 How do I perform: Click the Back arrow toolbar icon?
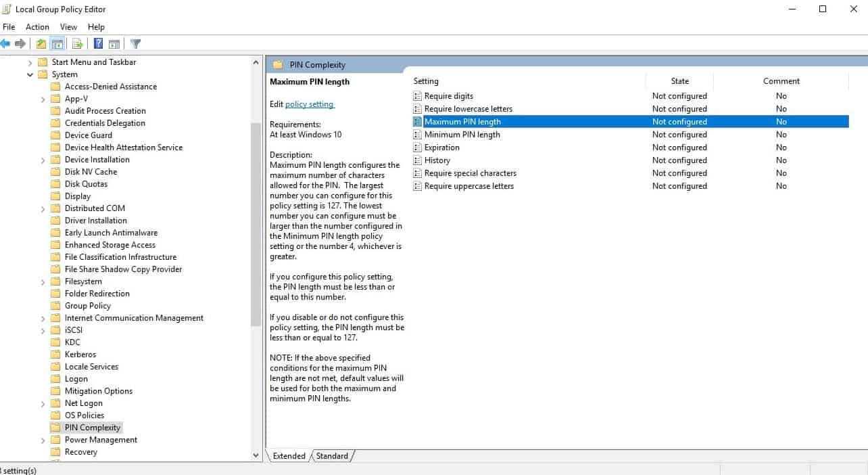click(5, 44)
